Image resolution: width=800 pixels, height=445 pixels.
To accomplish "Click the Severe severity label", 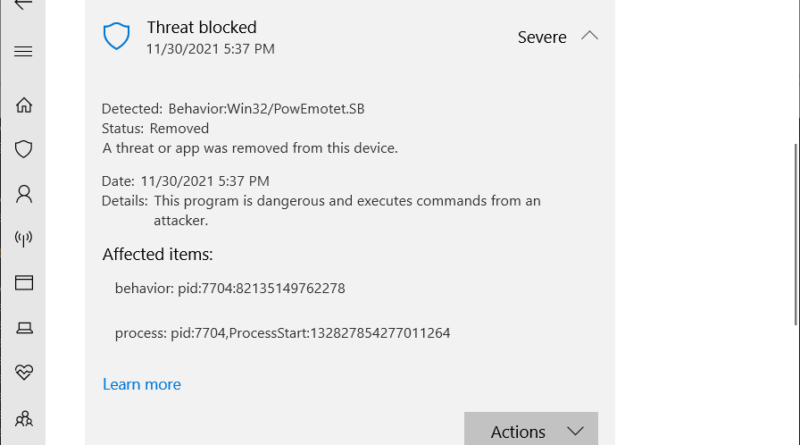I will click(x=542, y=37).
